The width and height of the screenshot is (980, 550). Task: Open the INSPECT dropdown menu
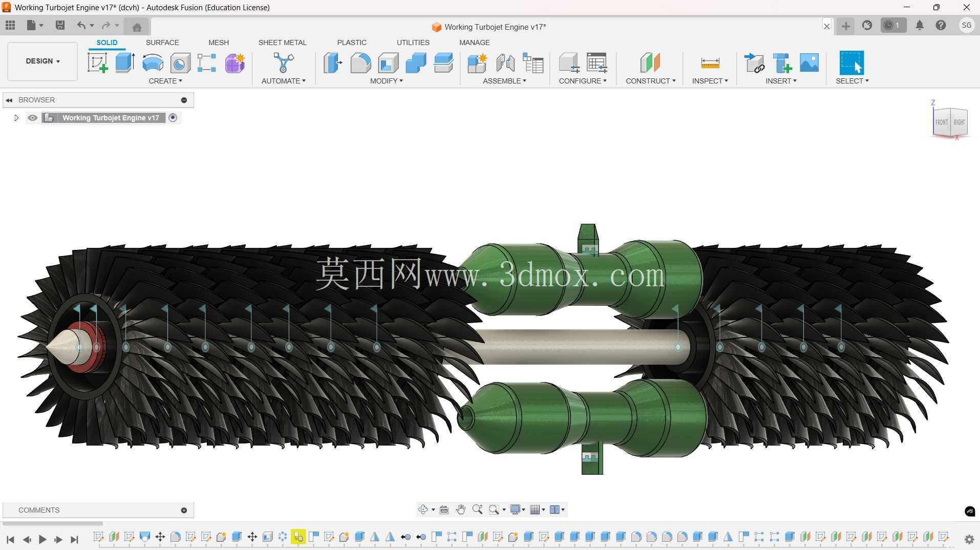[710, 81]
